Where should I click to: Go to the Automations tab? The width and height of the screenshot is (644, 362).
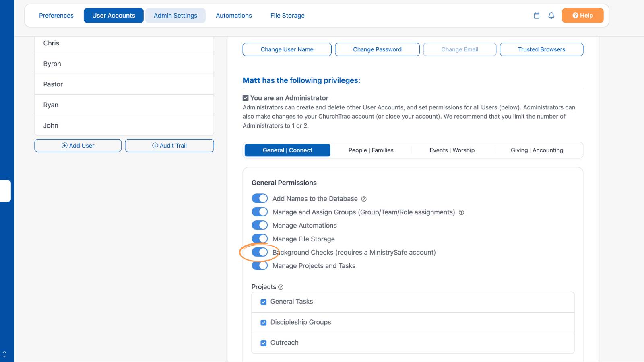(x=234, y=16)
